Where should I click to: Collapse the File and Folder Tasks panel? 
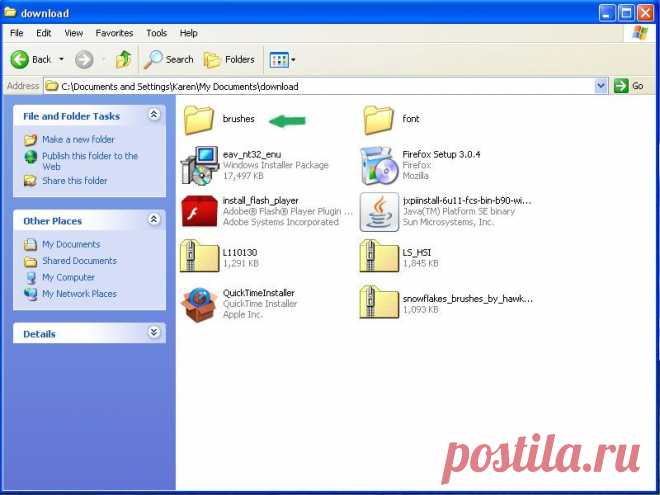(154, 114)
